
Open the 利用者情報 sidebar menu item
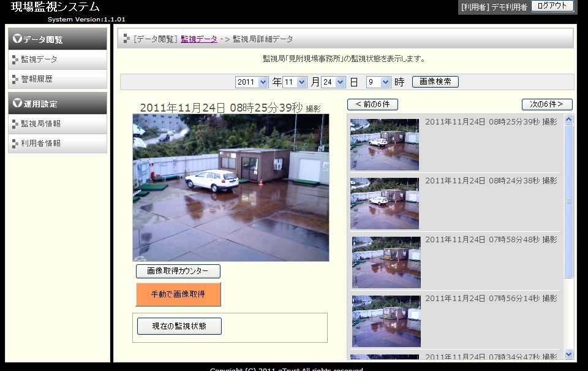tap(58, 143)
